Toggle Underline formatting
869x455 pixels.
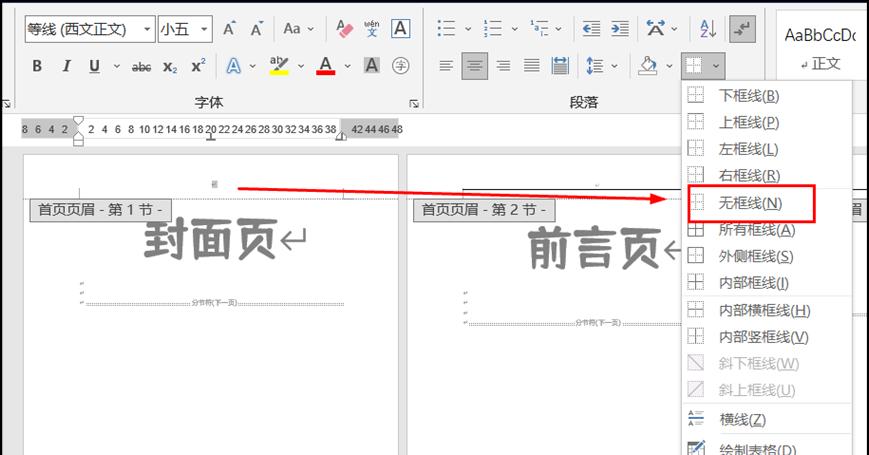tap(94, 66)
